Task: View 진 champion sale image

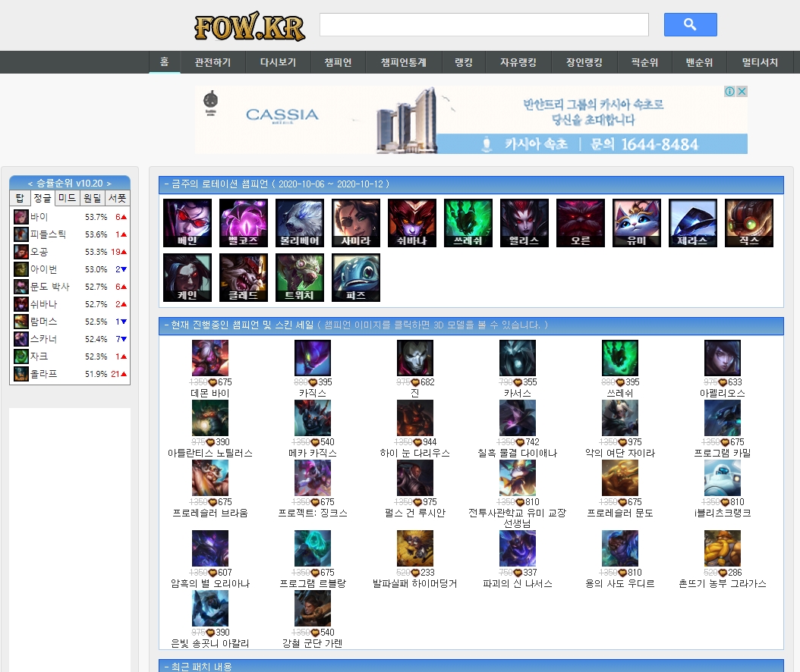Action: tap(414, 358)
